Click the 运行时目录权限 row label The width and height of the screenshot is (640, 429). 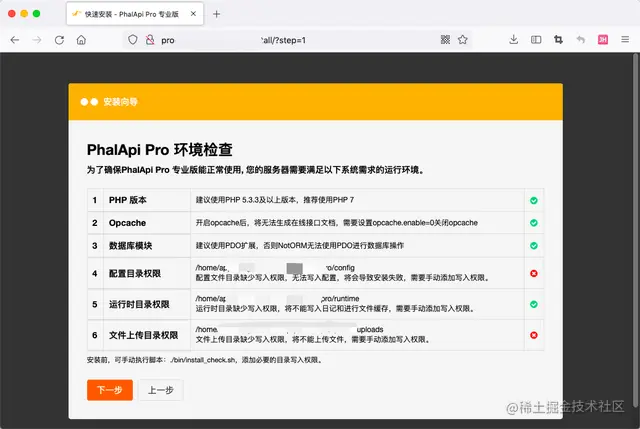pos(139,305)
